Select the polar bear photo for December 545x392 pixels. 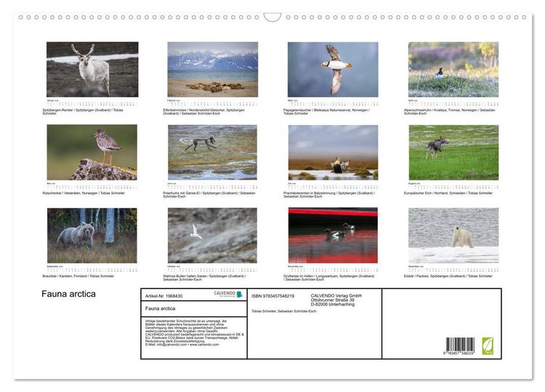coord(453,235)
